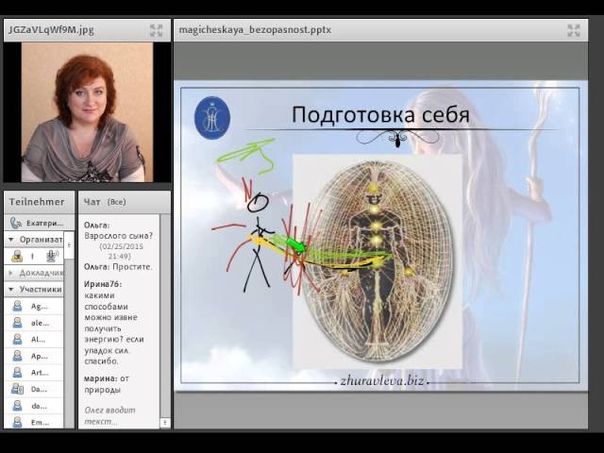Click the slide title Подготовка себя
The image size is (604, 453).
(x=381, y=114)
